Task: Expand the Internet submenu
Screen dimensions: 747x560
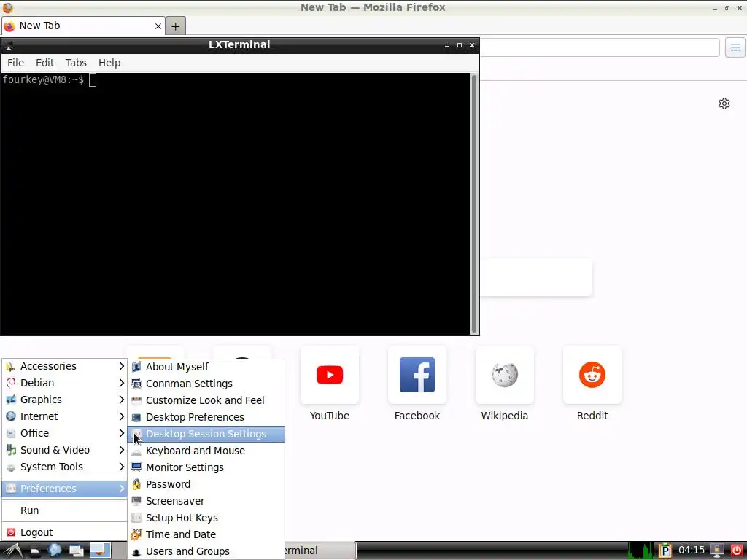Action: click(64, 416)
